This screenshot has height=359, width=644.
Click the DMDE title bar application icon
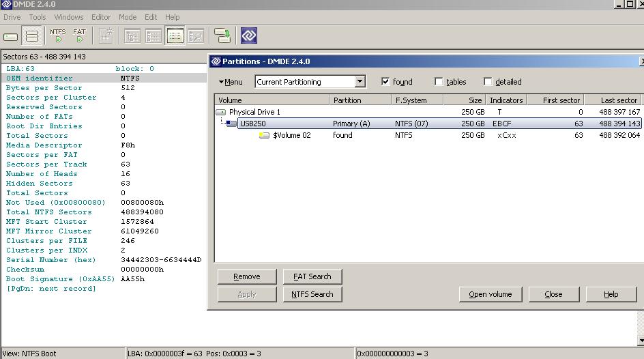(6, 5)
